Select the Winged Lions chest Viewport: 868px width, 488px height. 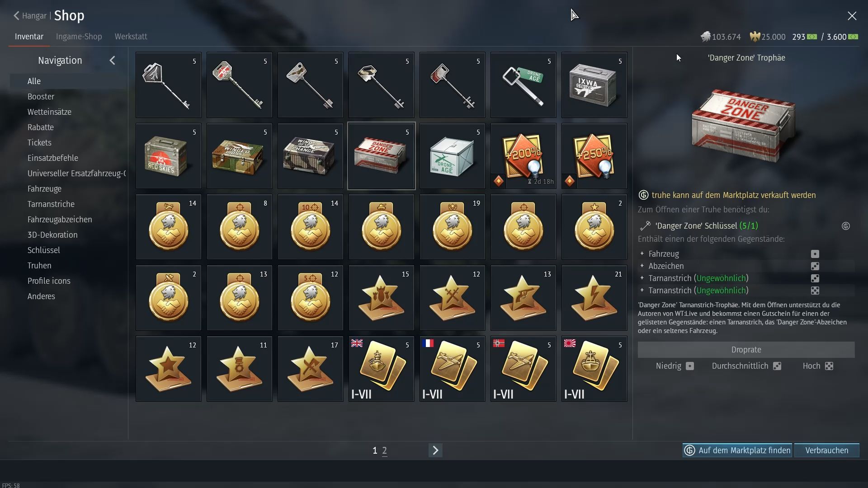coord(239,156)
